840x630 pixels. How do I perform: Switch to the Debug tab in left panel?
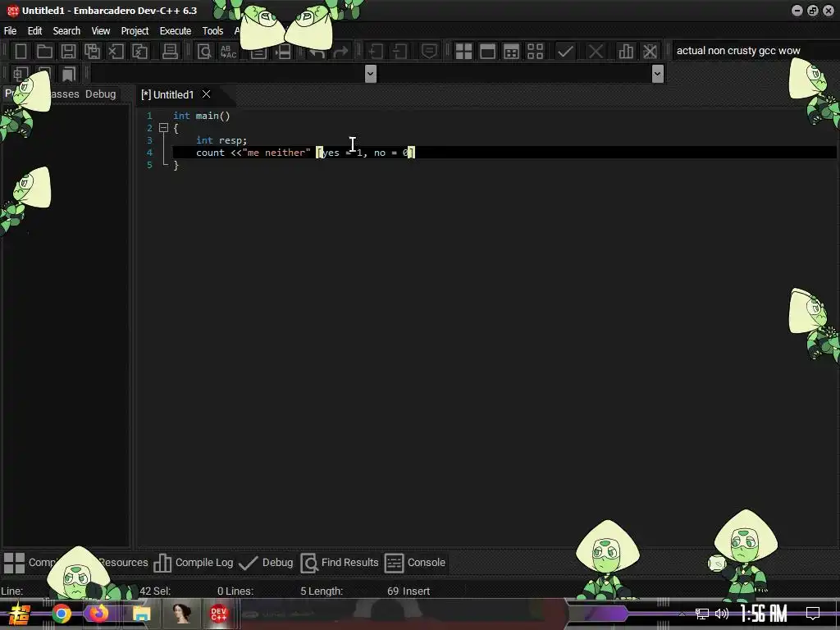point(100,94)
